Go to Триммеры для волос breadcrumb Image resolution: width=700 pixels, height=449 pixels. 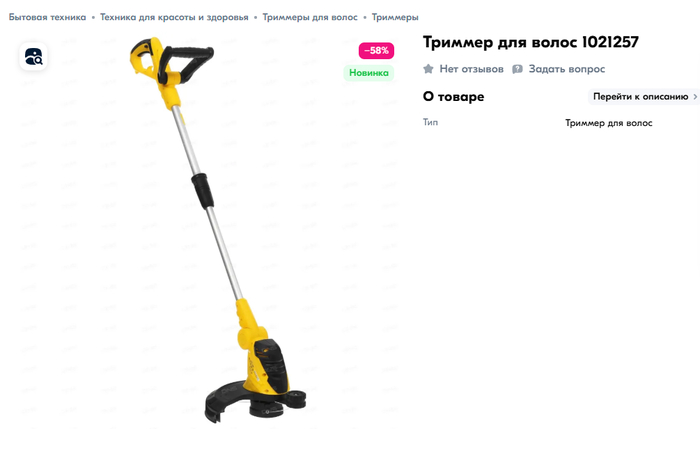point(310,17)
